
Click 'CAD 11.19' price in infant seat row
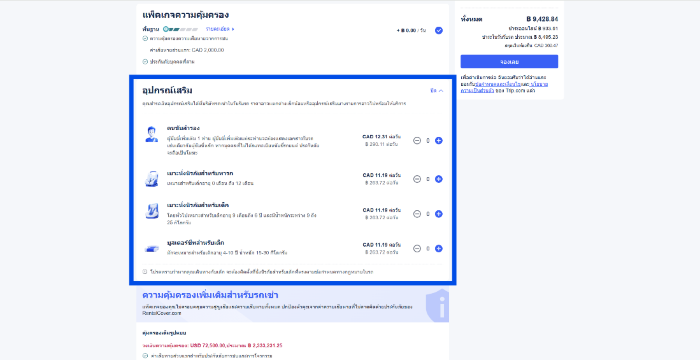pos(375,176)
